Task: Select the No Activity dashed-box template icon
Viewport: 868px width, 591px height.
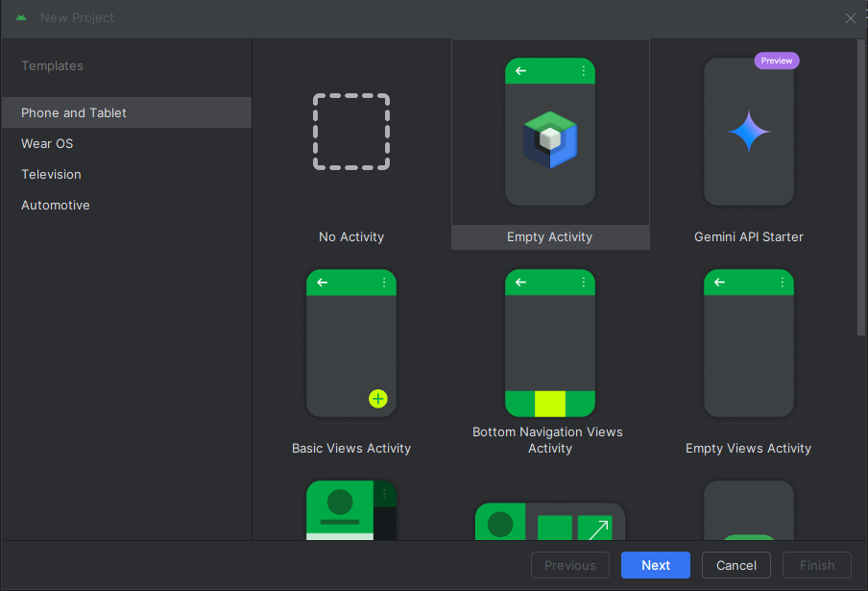Action: click(x=351, y=132)
